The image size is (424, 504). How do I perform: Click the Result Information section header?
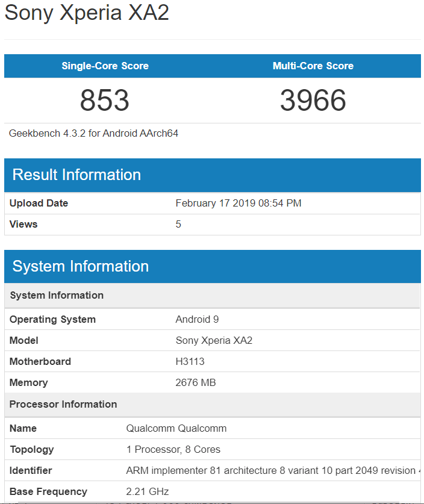pyautogui.click(x=213, y=175)
